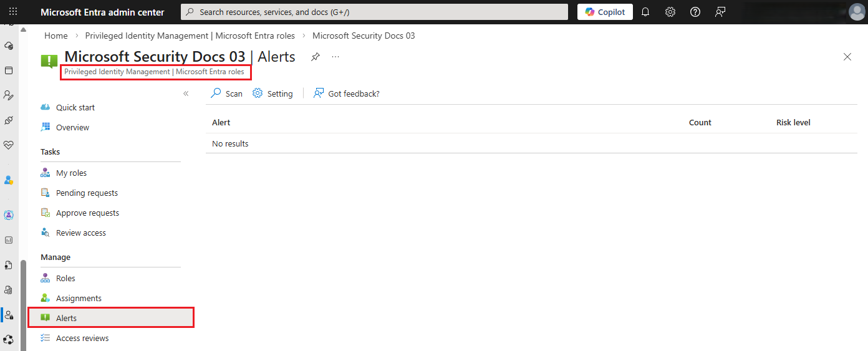This screenshot has width=868, height=351.
Task: Click the colored user icon in rail
Action: [x=9, y=180]
